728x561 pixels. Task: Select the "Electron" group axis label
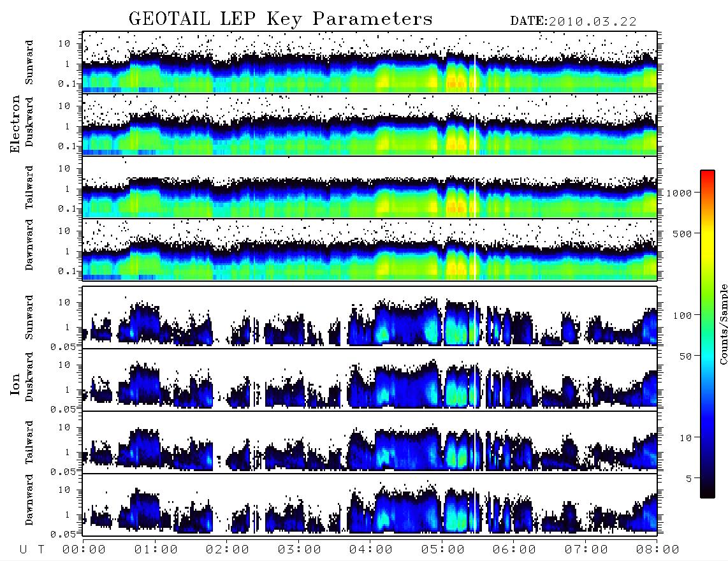[x=15, y=124]
